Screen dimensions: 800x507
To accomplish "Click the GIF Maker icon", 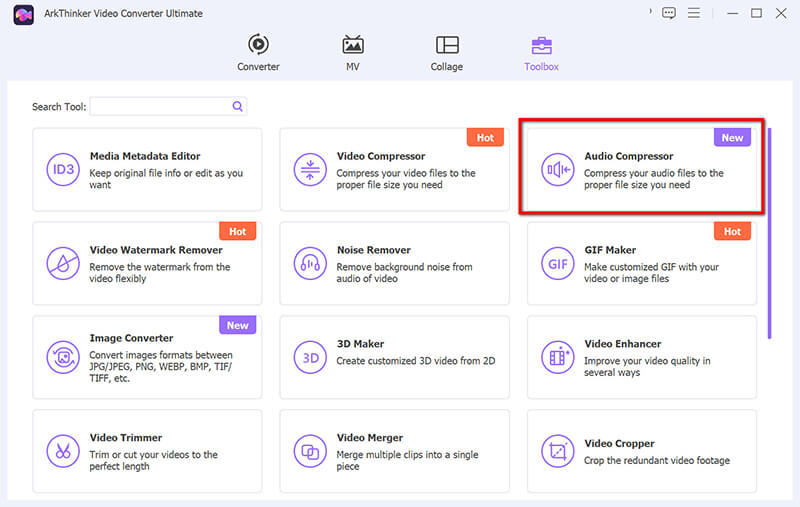I will pyautogui.click(x=558, y=263).
